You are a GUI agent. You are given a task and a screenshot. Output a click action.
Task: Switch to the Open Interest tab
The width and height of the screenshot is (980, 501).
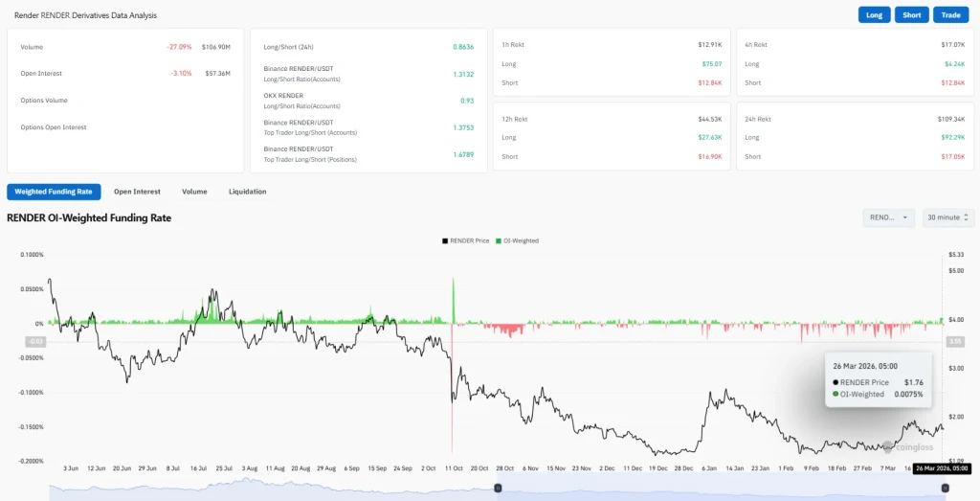point(137,192)
